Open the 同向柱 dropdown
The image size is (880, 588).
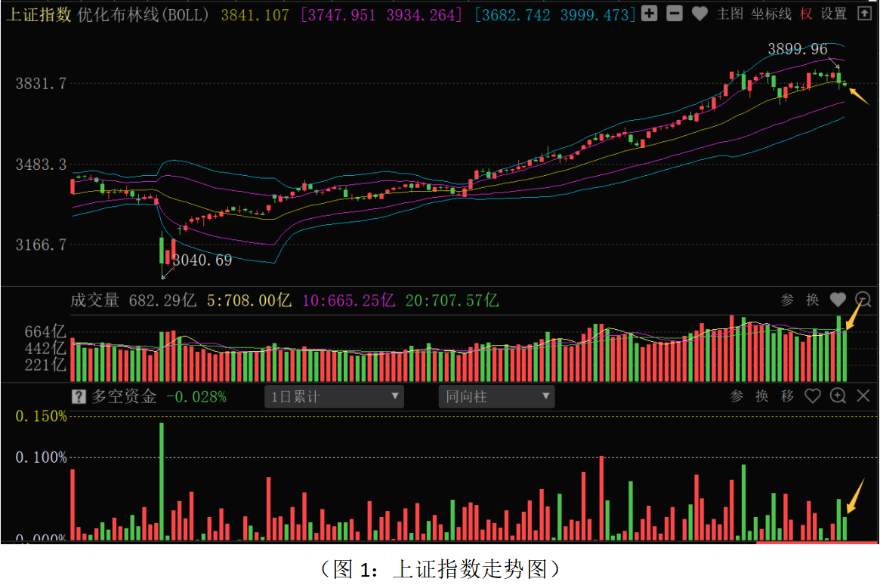pos(497,397)
